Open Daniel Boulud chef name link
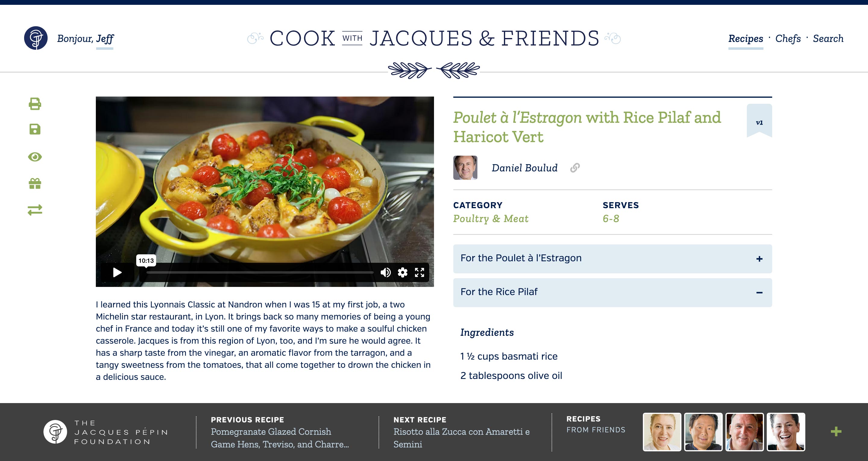Screen dimensions: 868x461 click(x=524, y=168)
